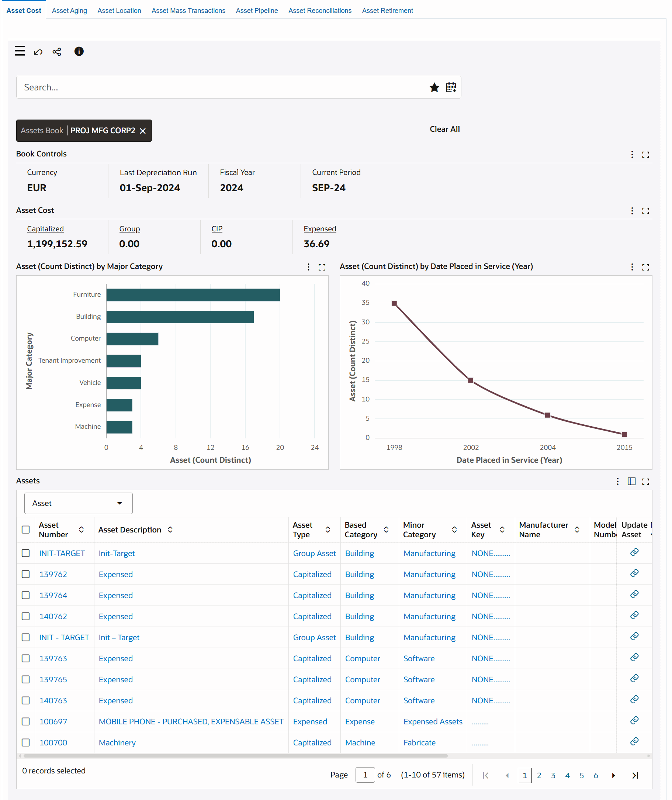Check the 139762 row checkbox
Image resolution: width=672 pixels, height=800 pixels.
25,574
